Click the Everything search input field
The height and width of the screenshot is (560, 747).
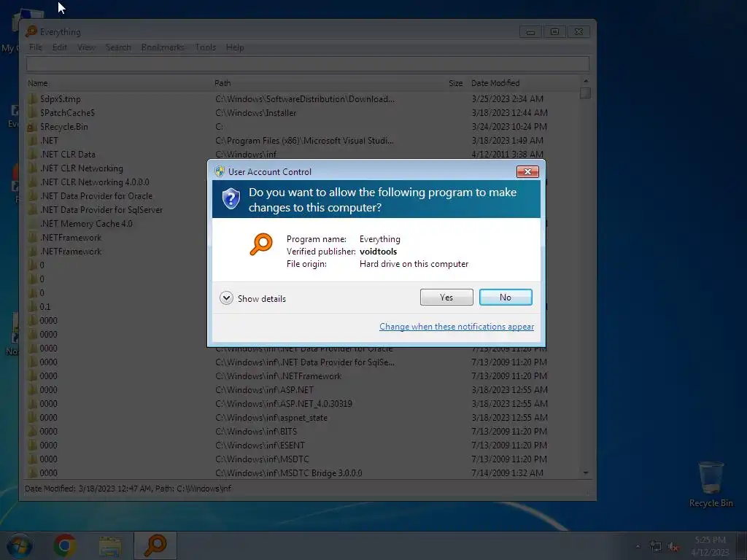(x=308, y=64)
